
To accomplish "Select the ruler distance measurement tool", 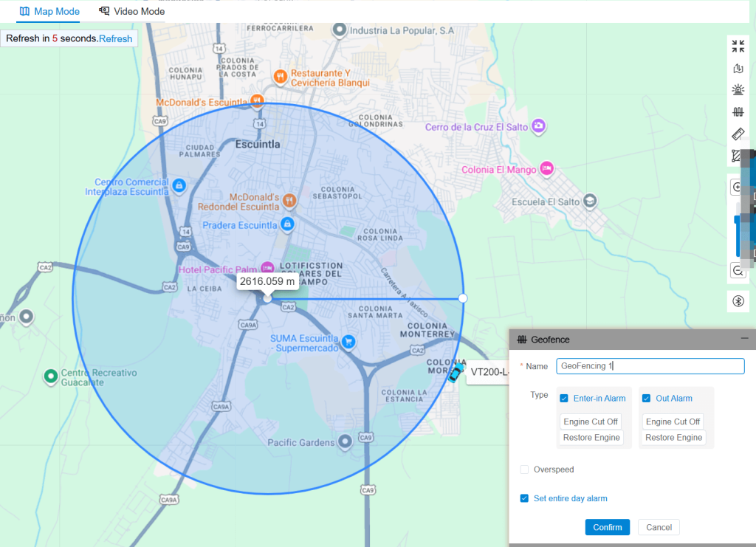I will (x=738, y=134).
